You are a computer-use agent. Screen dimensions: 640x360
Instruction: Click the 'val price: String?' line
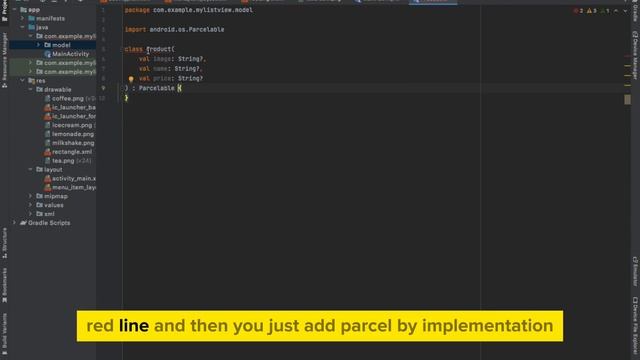pos(171,78)
